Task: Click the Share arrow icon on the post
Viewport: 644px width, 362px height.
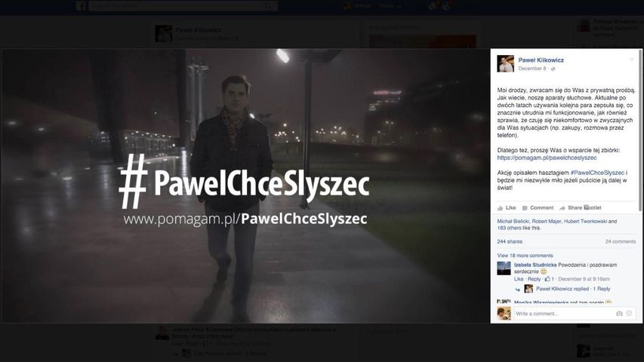Action: coord(562,208)
